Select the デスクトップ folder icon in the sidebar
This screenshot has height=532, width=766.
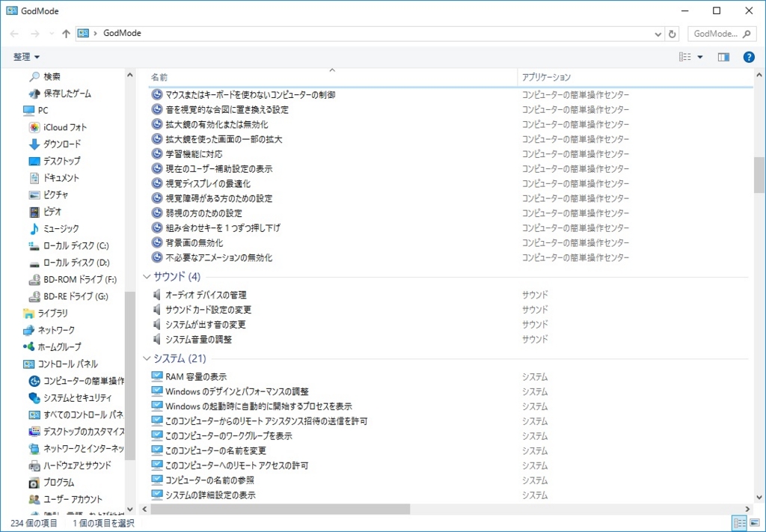34,161
